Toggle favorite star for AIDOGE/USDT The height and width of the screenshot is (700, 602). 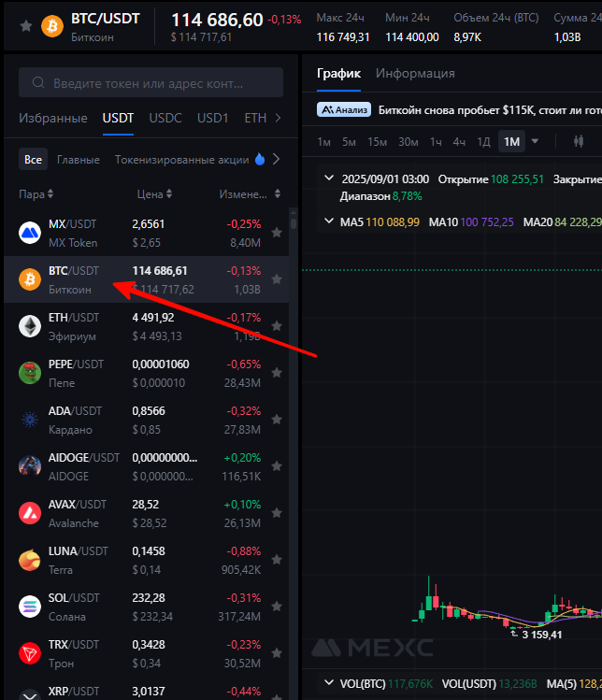coord(277,466)
